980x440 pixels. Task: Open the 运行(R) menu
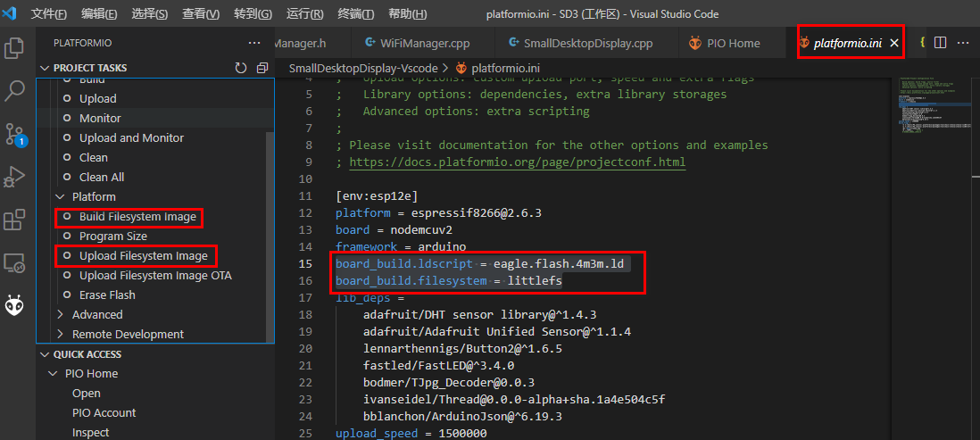click(x=305, y=13)
